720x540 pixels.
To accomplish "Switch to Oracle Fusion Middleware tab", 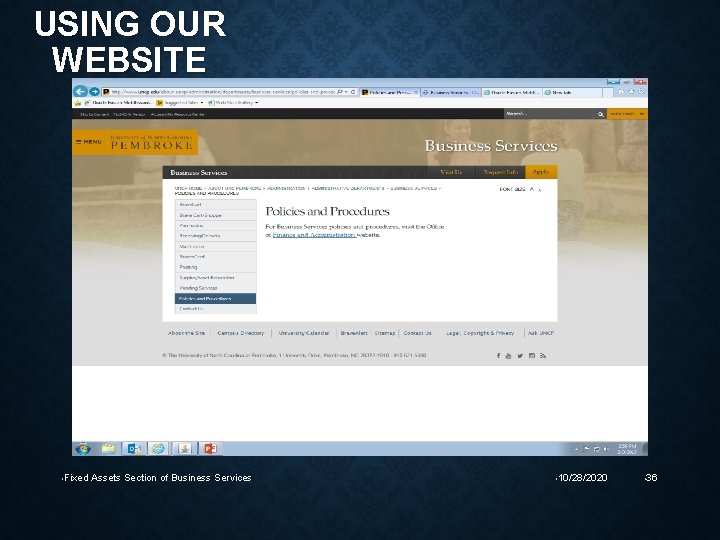I will pos(512,92).
